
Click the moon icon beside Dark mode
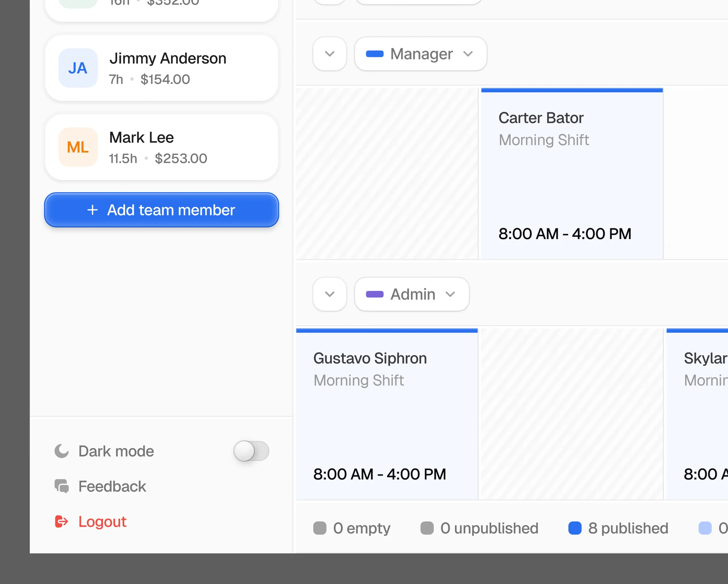(61, 451)
